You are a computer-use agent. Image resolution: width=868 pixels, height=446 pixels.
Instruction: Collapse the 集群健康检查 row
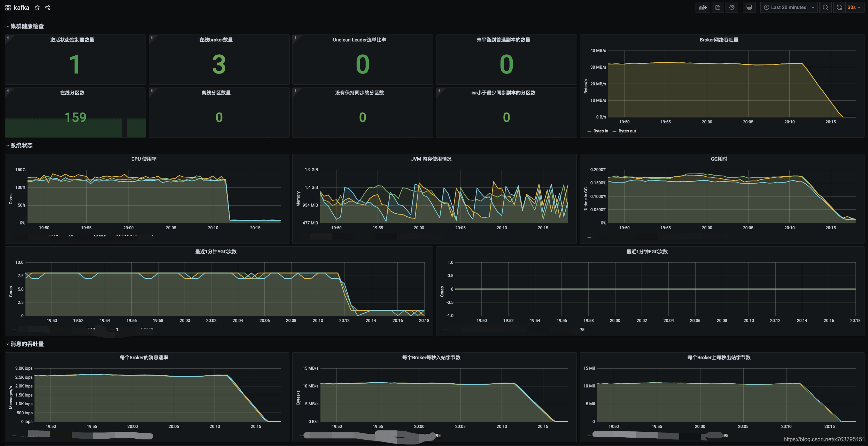click(27, 26)
